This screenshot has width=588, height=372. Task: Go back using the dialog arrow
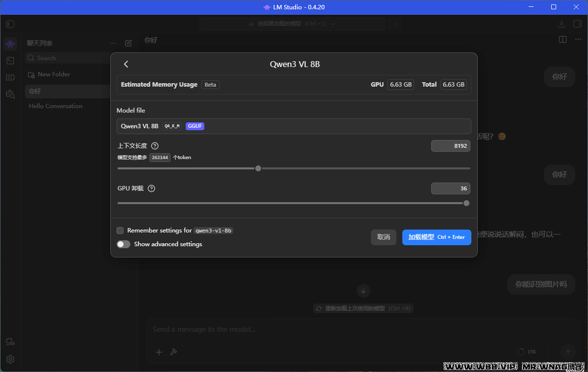[x=126, y=64]
